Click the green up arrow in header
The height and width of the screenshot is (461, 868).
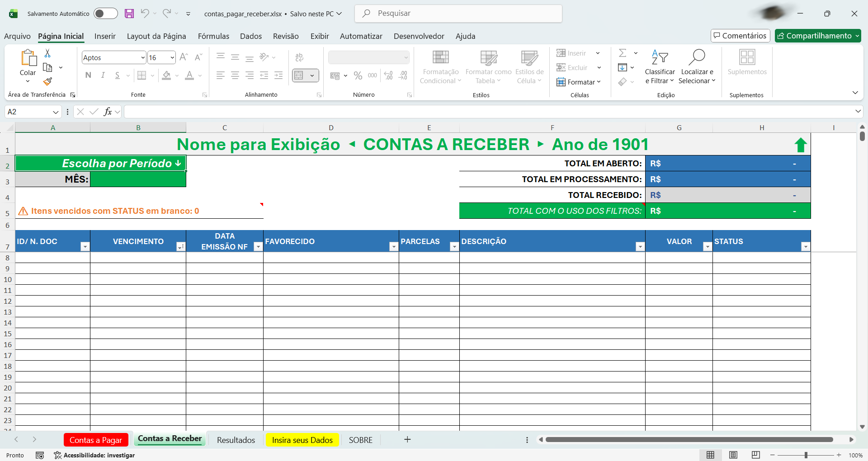(800, 145)
